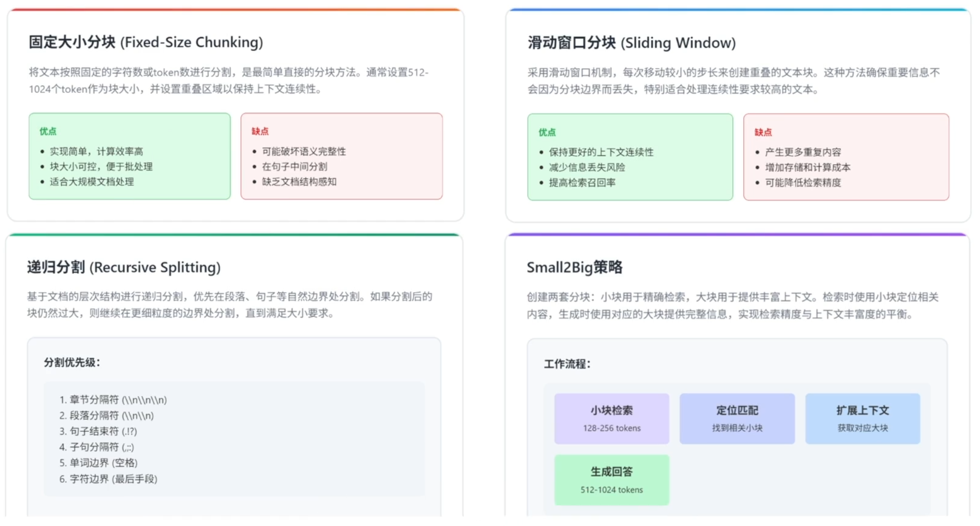Screen dimensions: 980x526
Task: Click the list item 2. 段落分隔符
Action: [x=106, y=415]
